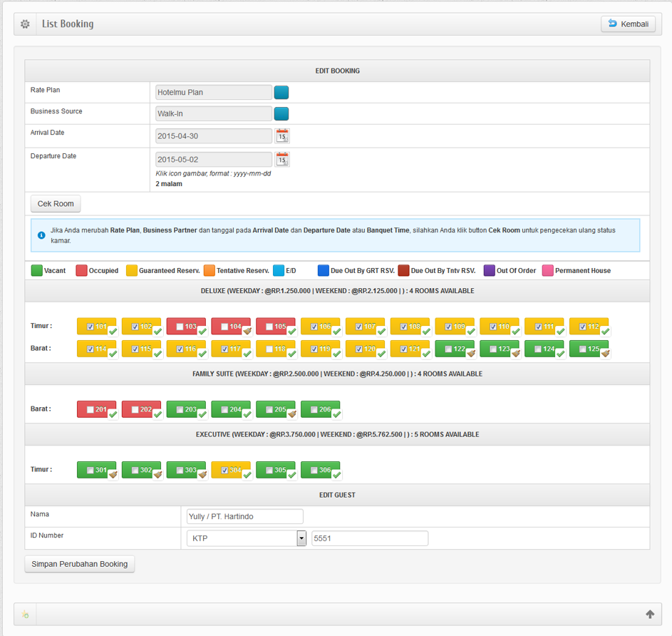Click Simpan Perubahan Booking button
This screenshot has width=672, height=636.
80,564
